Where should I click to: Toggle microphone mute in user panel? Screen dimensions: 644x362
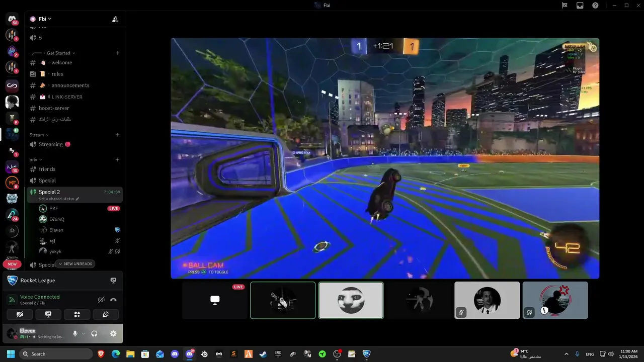tap(75, 333)
